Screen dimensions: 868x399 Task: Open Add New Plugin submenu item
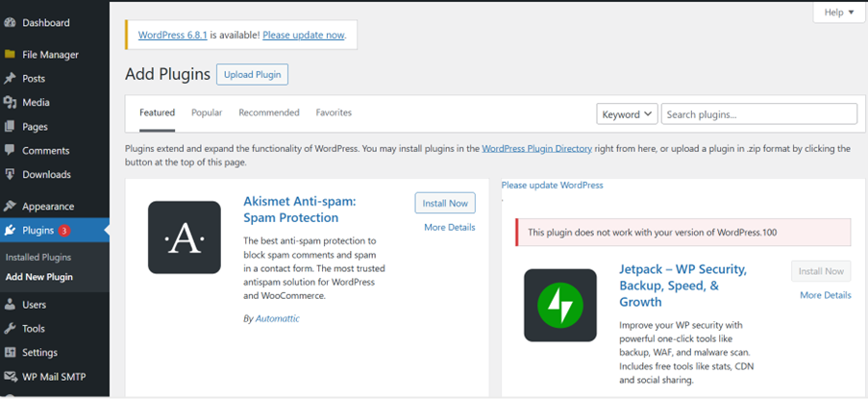click(39, 277)
